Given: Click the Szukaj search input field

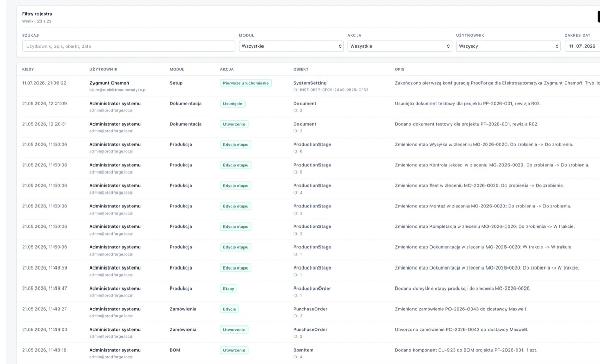Looking at the screenshot, I should coord(128,46).
